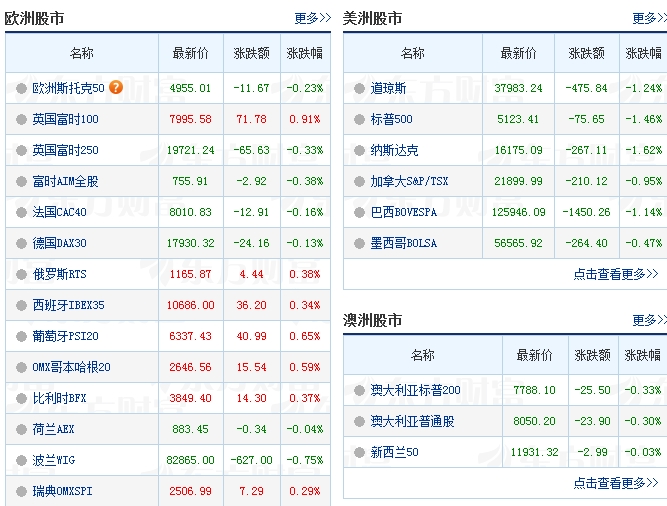The image size is (667, 506).
Task: Open the 墨西哥BOLSA index link
Action: 404,243
